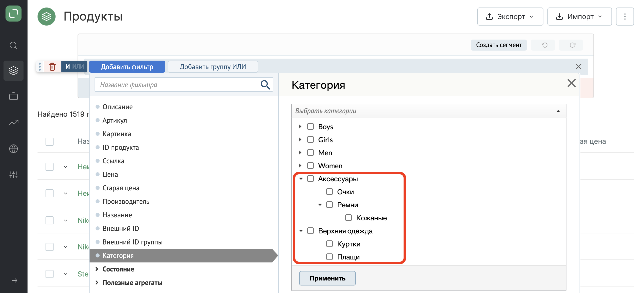The image size is (644, 293).
Task: Open the Экспорт dropdown
Action: click(510, 17)
